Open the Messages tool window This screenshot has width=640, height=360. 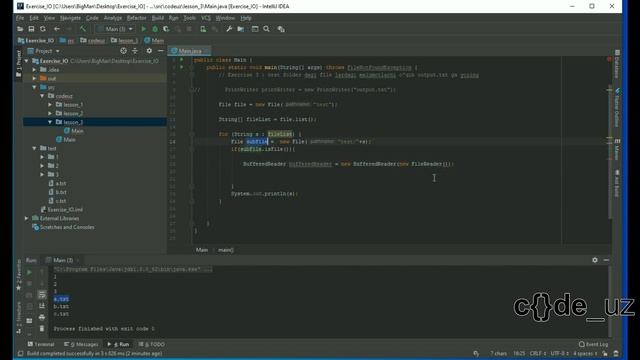pos(81,344)
